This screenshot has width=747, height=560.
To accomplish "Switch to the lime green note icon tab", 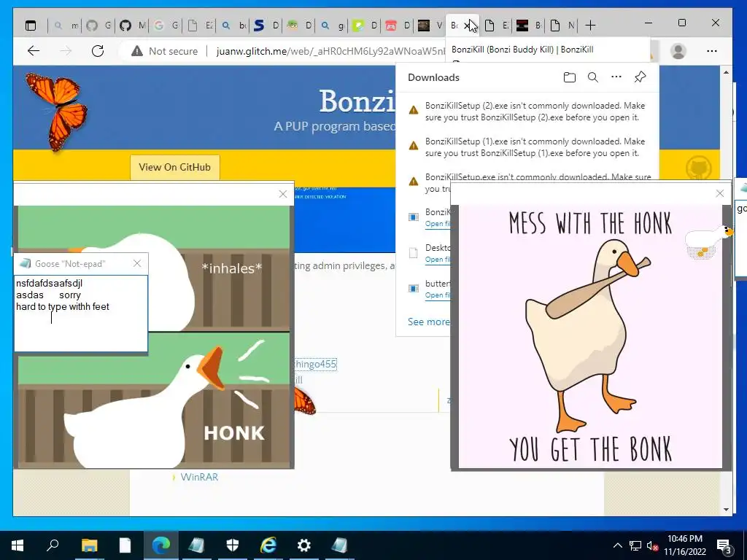I will click(365, 26).
